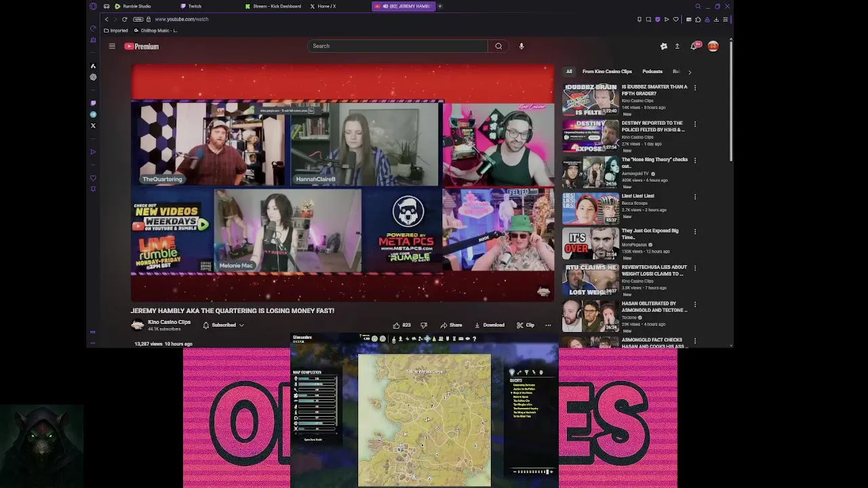
Task: Open the X icon in browser sidebar
Action: (x=93, y=125)
